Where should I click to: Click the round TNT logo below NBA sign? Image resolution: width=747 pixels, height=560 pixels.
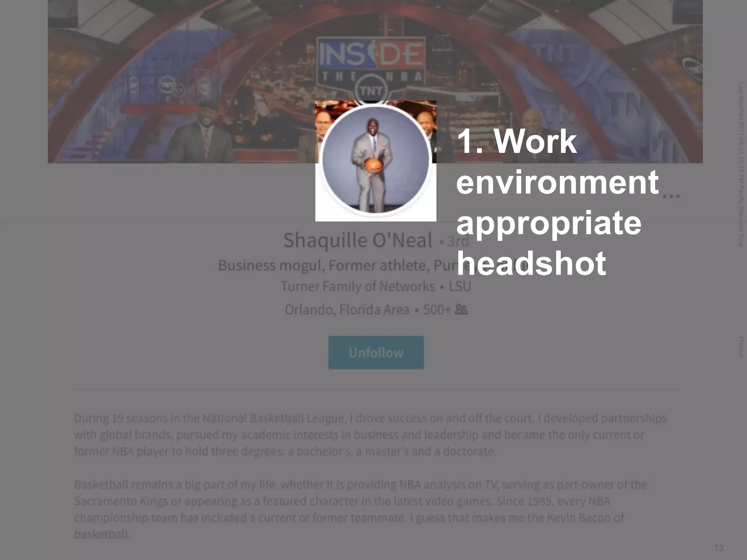coord(371,91)
